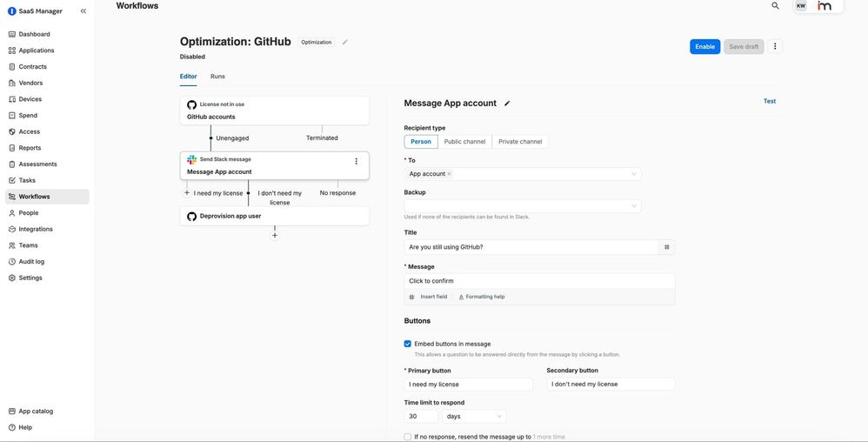The height and width of the screenshot is (442, 868).
Task: Collapse the sidebar with the double-chevron icon
Action: tap(83, 11)
